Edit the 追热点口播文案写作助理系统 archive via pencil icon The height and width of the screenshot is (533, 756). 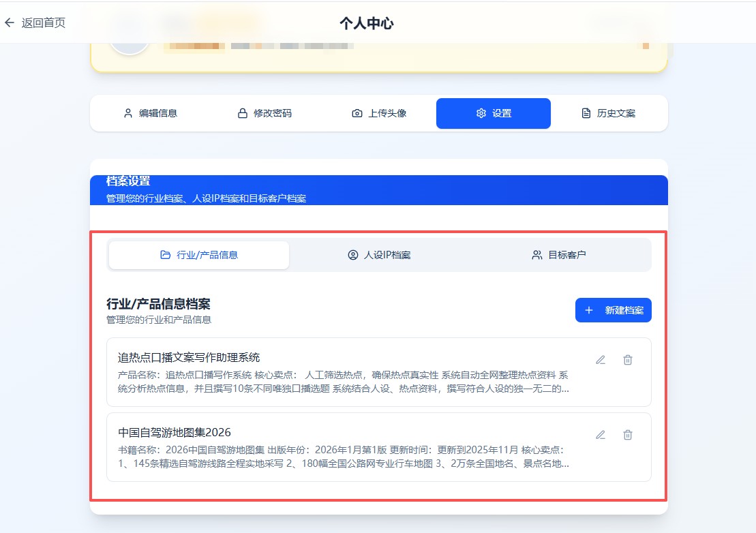pos(601,360)
